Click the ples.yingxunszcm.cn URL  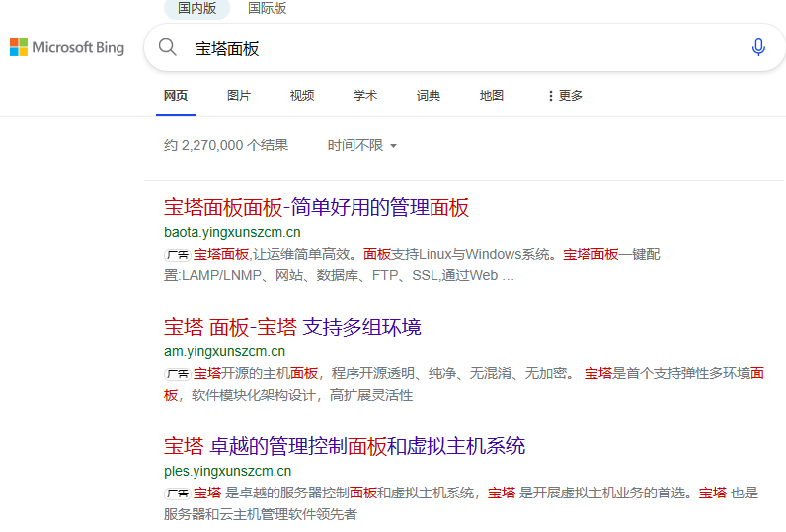(x=227, y=471)
